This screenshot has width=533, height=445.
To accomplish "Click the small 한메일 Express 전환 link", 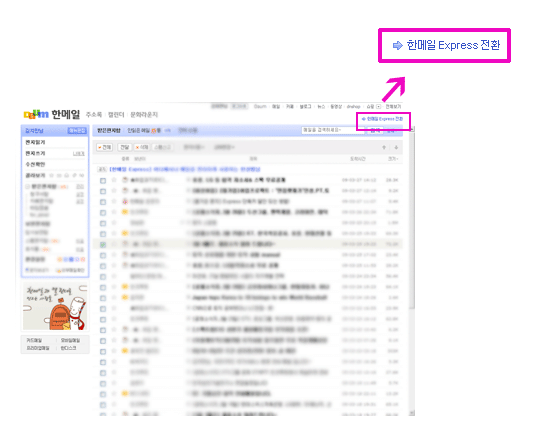I will click(x=382, y=119).
